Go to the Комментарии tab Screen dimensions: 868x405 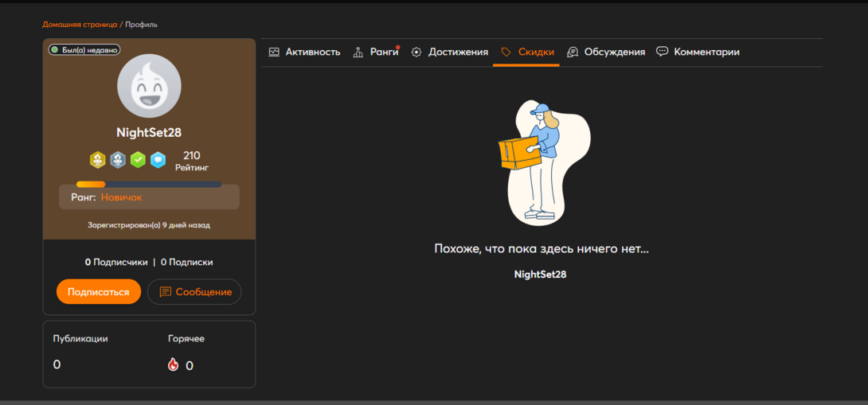pos(706,52)
